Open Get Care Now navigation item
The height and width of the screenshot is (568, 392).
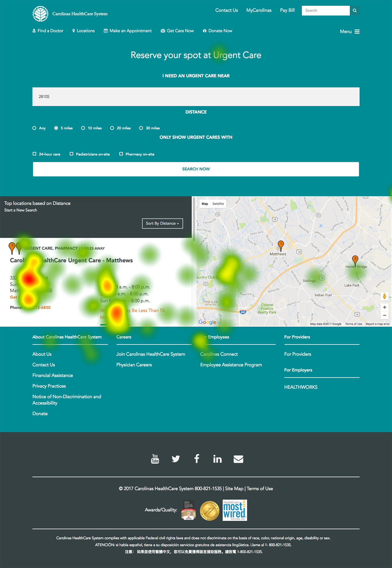[x=177, y=31]
